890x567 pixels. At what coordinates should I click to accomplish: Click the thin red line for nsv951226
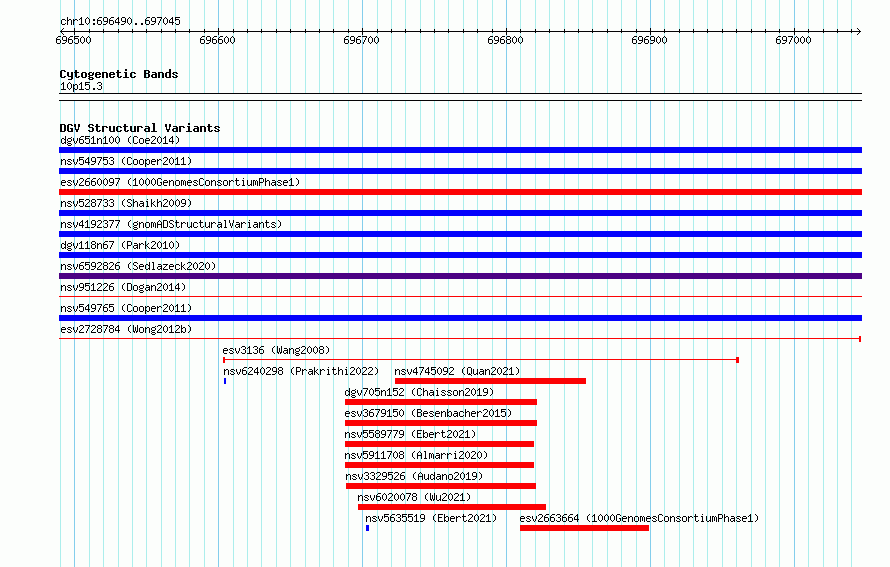[460, 297]
